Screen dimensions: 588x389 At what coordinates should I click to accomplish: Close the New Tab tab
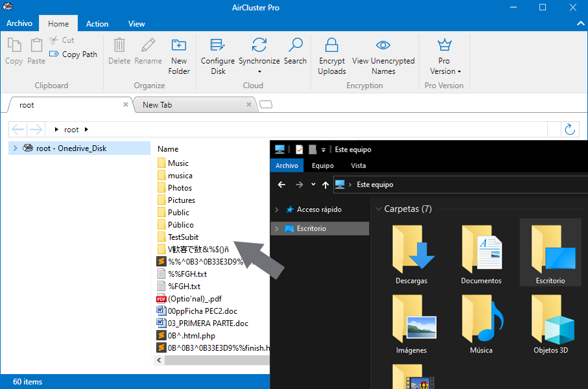[x=249, y=104]
